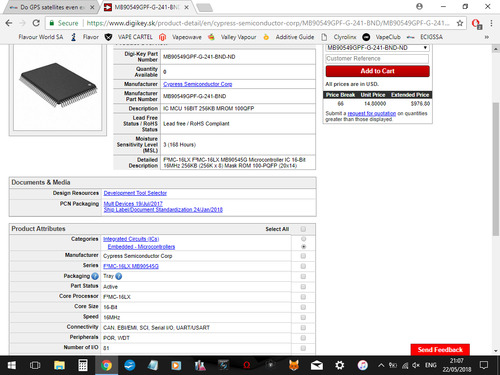Open the Windows Settings gear in taskbar
This screenshot has height=375, width=500.
tap(340, 365)
